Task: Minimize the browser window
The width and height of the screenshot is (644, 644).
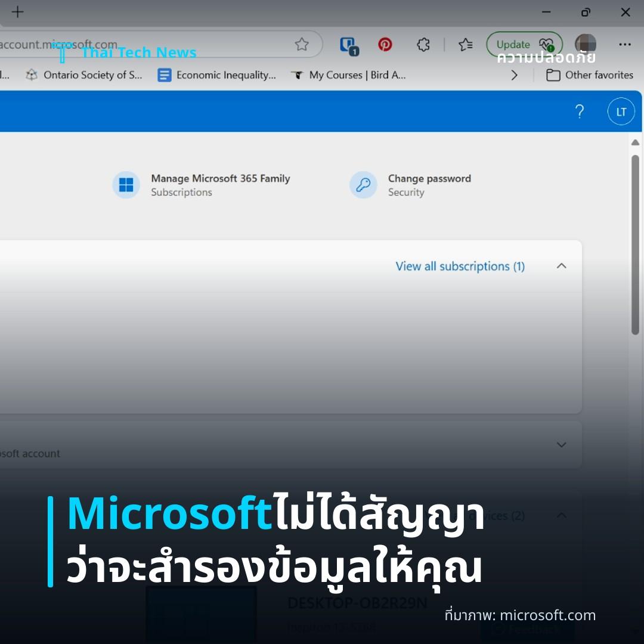Action: (546, 13)
